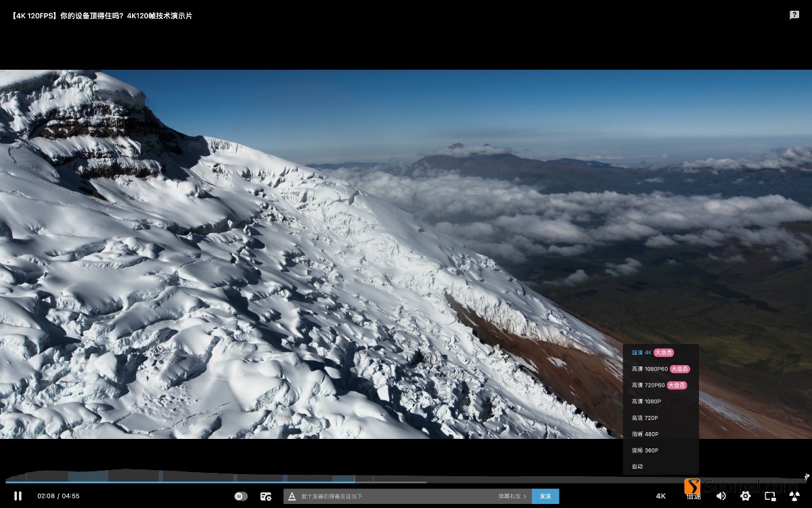Toggle the danmaku on/off icon
Image resolution: width=812 pixels, height=508 pixels.
point(240,496)
